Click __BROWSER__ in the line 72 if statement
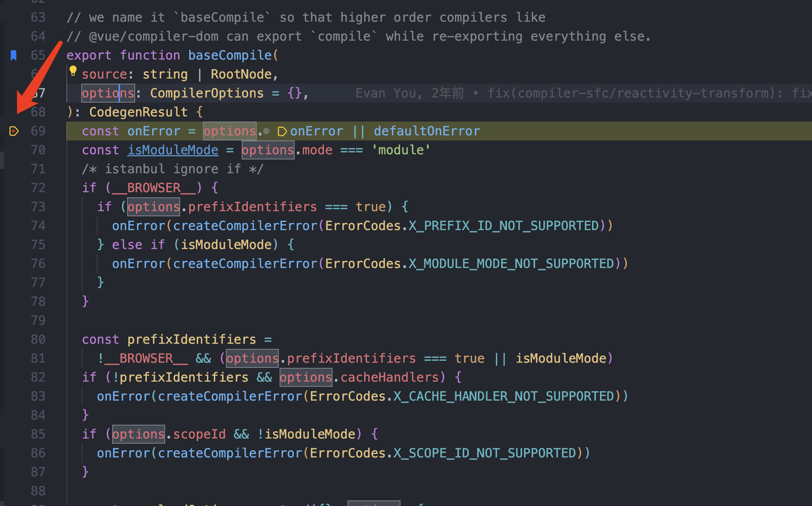The width and height of the screenshot is (812, 506). point(154,188)
